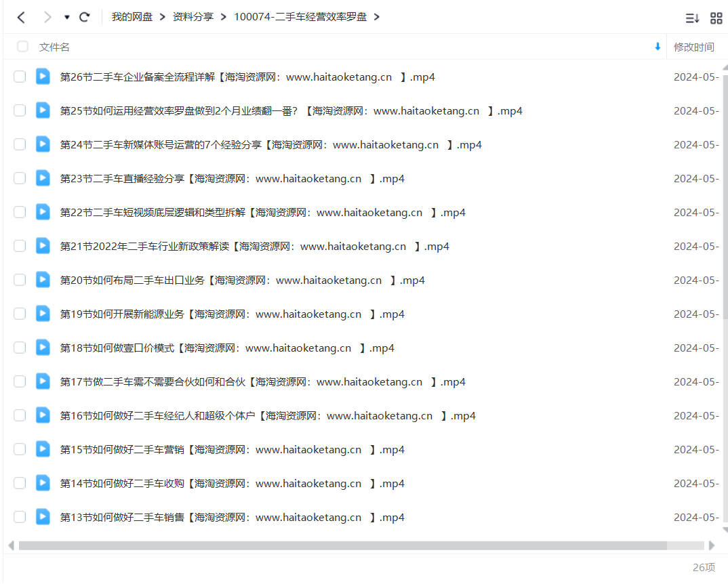
Task: Expand the chevron after 100074-二手车经营效率罗盘
Action: 376,17
